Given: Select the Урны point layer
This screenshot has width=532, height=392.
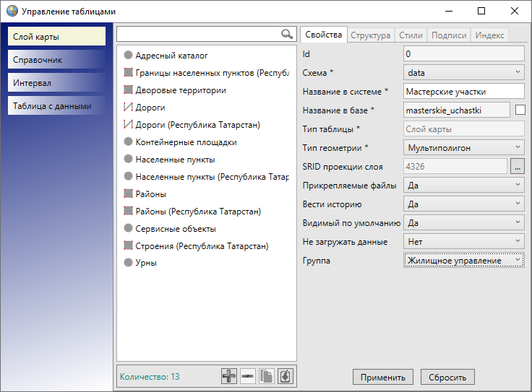Looking at the screenshot, I should [x=146, y=263].
